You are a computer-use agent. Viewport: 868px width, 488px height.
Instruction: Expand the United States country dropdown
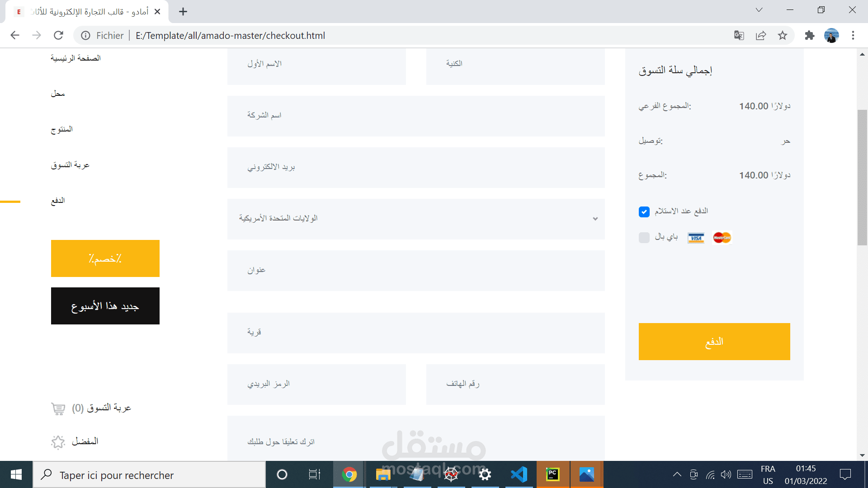pyautogui.click(x=416, y=219)
